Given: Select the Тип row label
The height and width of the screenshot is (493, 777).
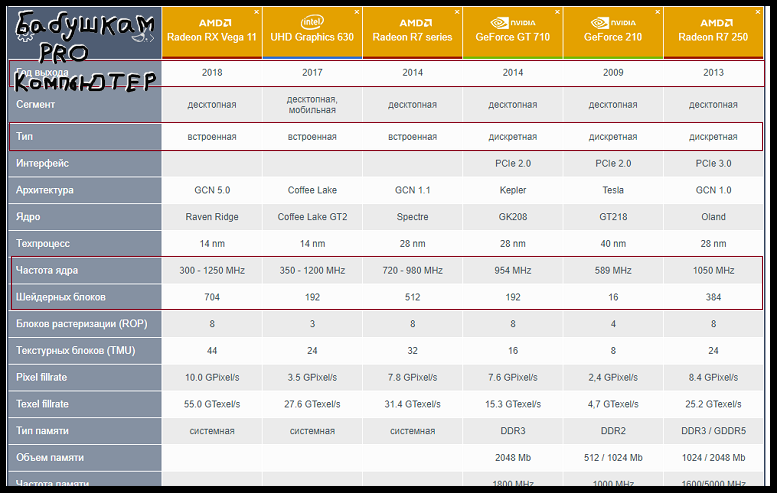Looking at the screenshot, I should pyautogui.click(x=24, y=136).
